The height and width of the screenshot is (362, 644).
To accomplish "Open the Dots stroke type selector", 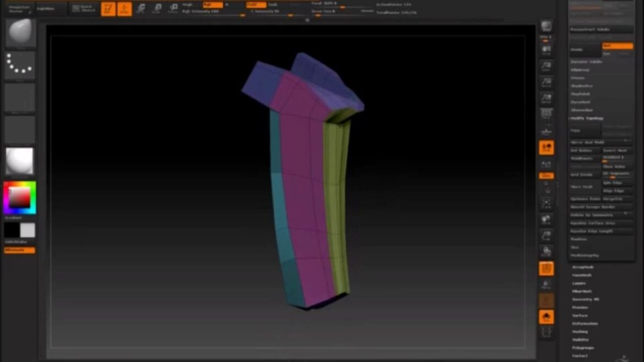I will [20, 65].
